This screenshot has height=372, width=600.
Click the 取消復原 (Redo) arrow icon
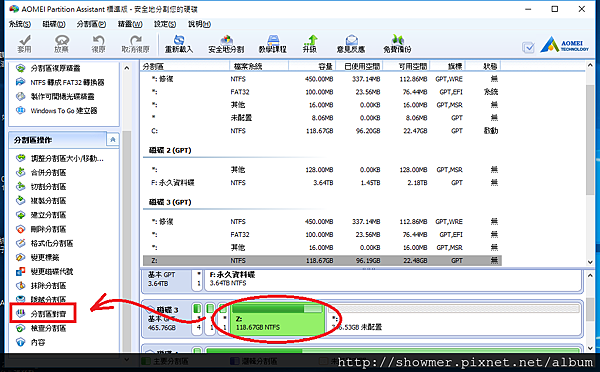(135, 44)
